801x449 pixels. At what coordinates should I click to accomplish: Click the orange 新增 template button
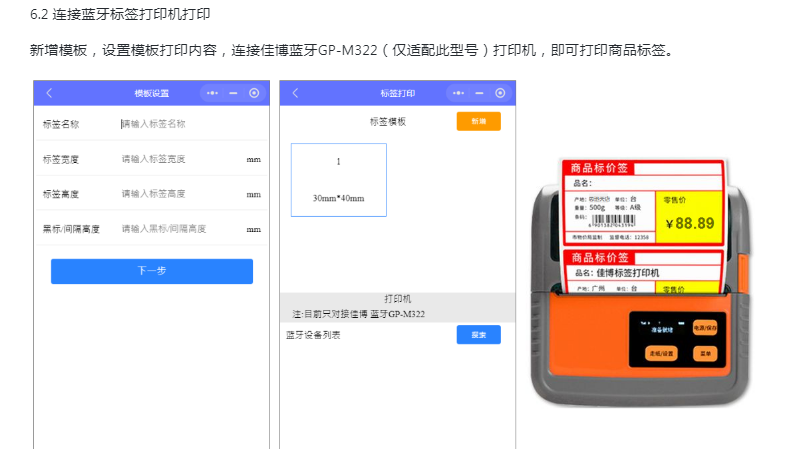pyautogui.click(x=479, y=121)
